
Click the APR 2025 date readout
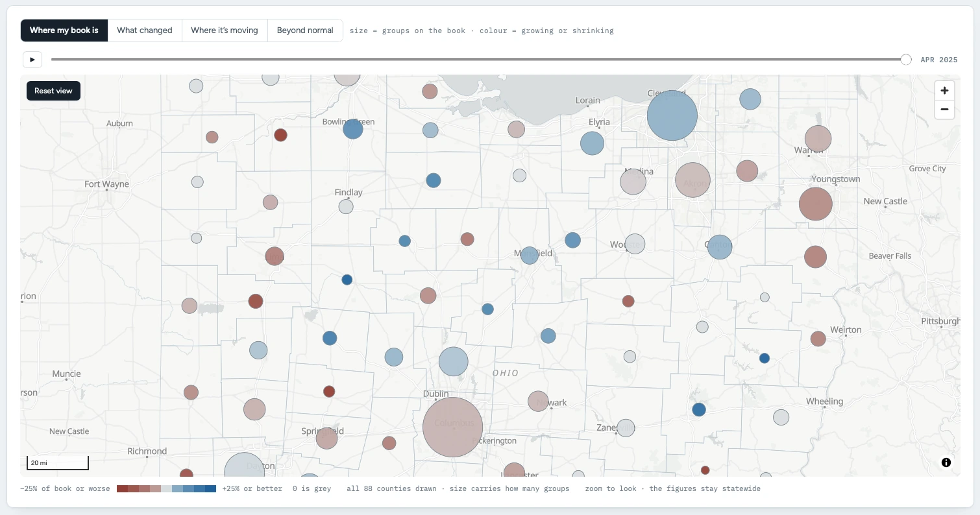click(x=939, y=60)
